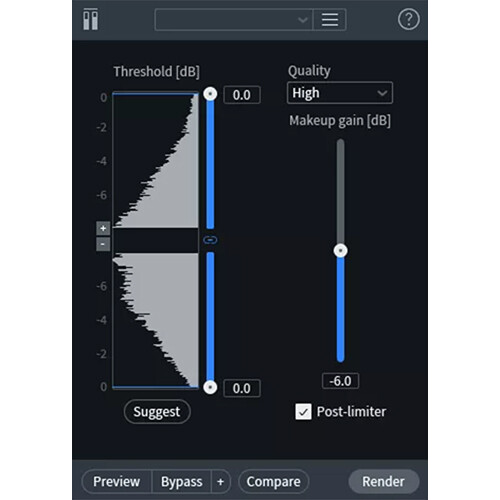Click the makeup gain value field -6.0

[x=340, y=381]
